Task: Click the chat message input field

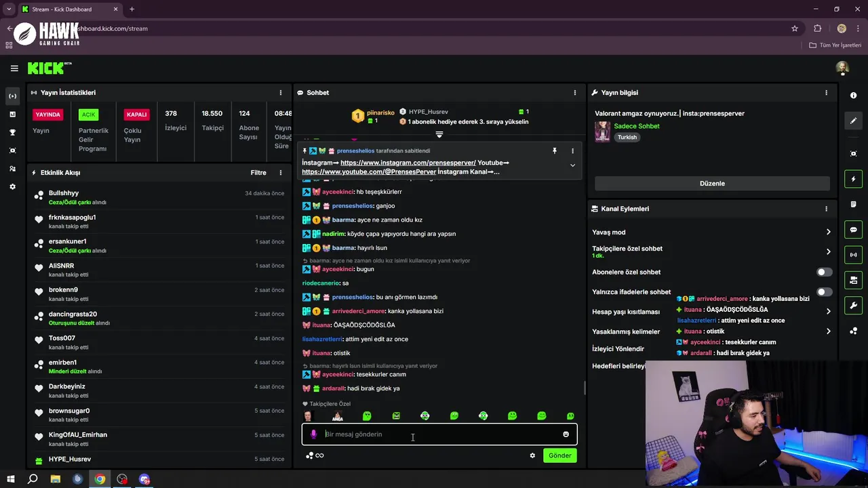Action: 439,434
